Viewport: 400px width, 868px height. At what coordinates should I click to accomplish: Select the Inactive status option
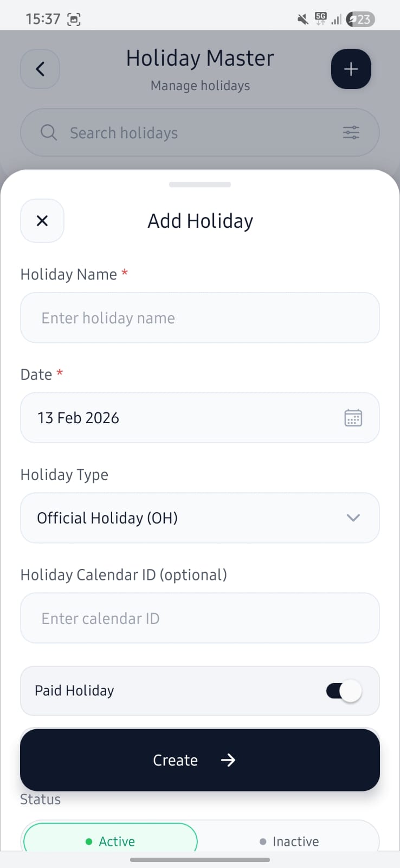289,841
